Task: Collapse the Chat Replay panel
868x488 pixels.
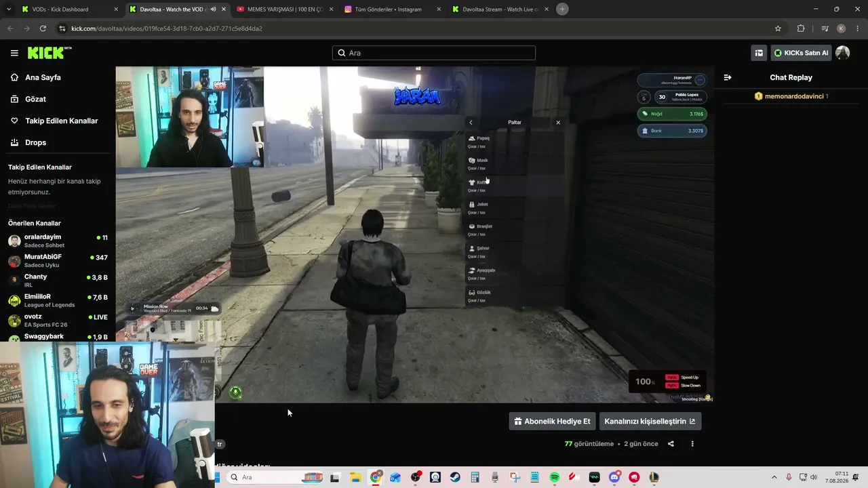Action: [728, 77]
